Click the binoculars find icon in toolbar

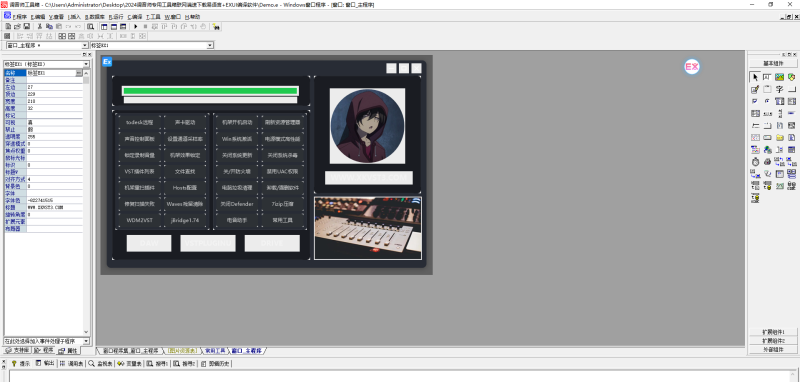(x=216, y=27)
